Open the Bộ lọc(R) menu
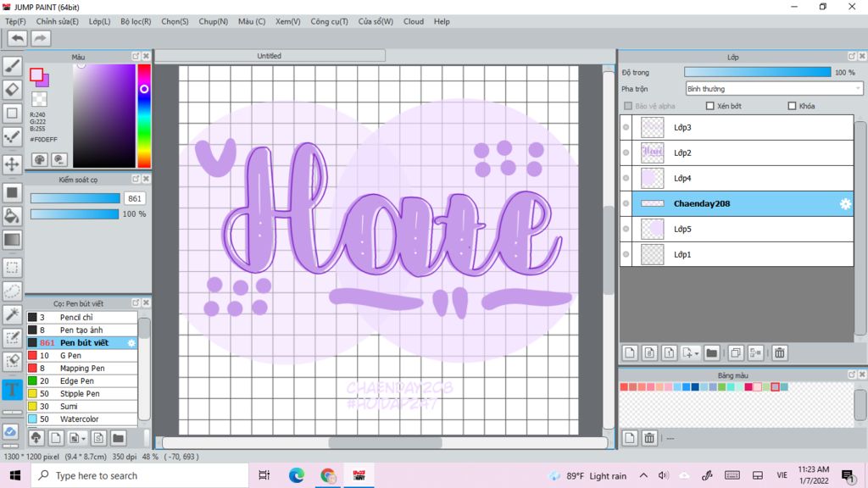868x488 pixels. pyautogui.click(x=136, y=21)
